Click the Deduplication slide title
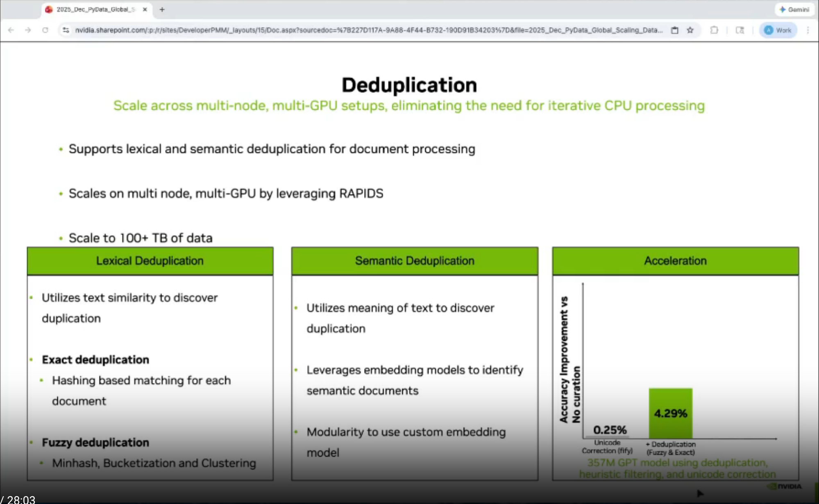The image size is (819, 504). pyautogui.click(x=409, y=85)
